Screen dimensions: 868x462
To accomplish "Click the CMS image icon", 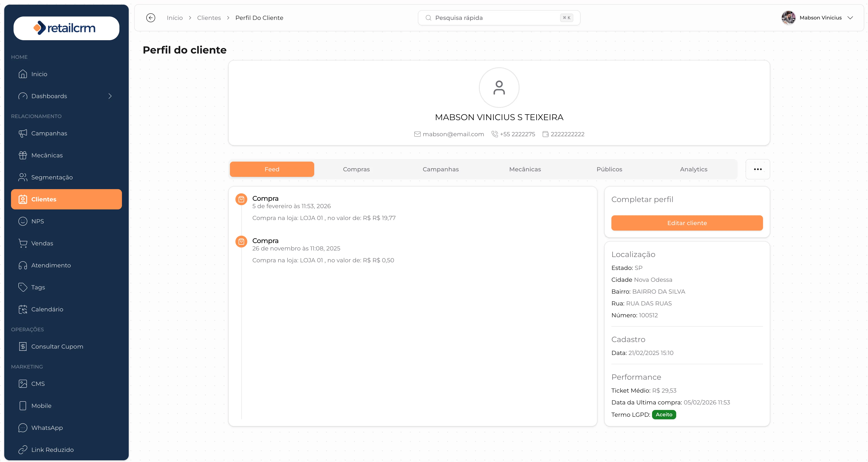I will [23, 384].
